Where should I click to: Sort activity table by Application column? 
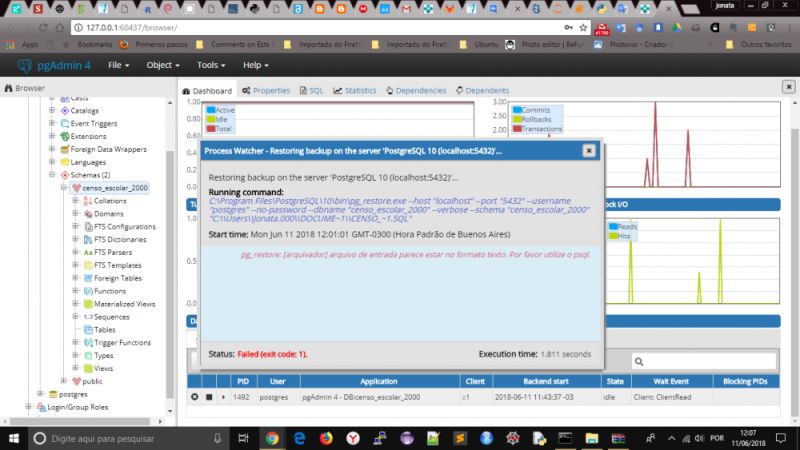pos(379,381)
